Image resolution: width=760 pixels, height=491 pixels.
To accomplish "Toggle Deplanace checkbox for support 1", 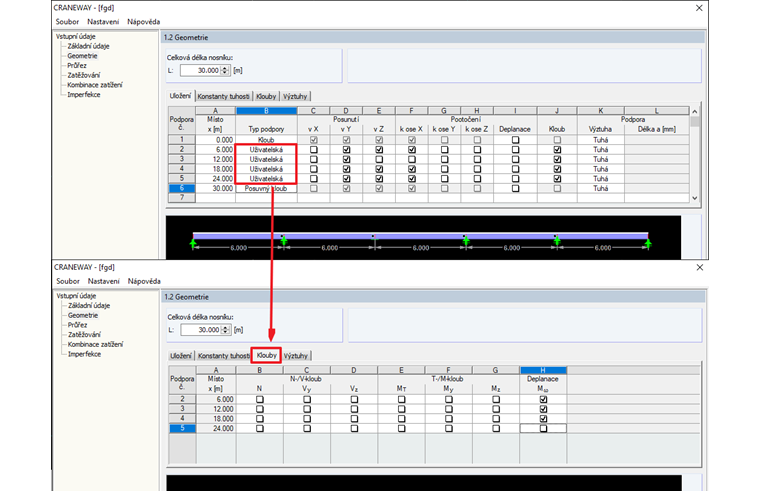I will (516, 140).
